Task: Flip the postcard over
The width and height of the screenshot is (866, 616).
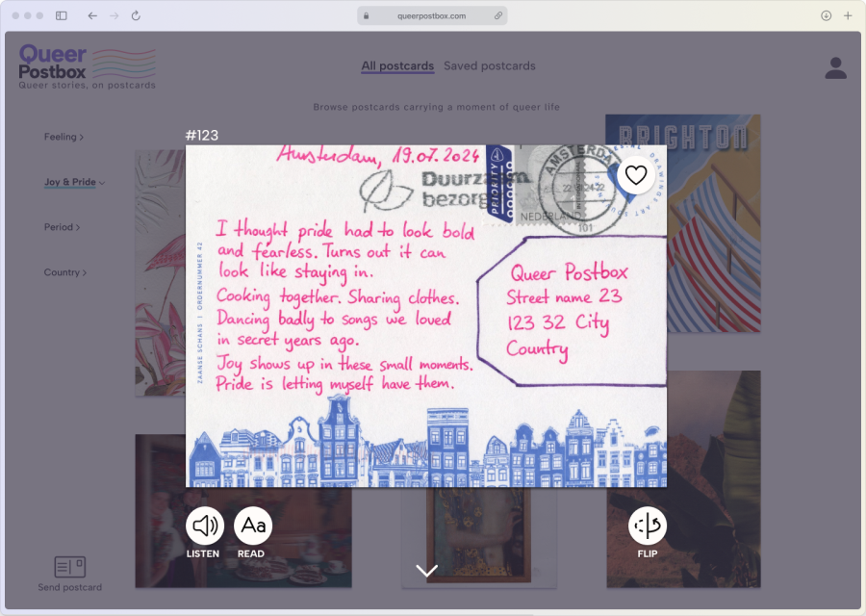Action: [x=648, y=526]
